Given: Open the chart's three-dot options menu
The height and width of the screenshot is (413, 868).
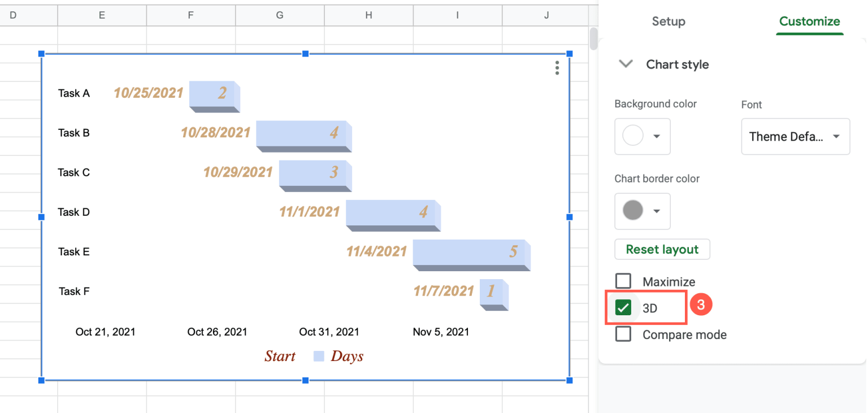Looking at the screenshot, I should (x=557, y=68).
